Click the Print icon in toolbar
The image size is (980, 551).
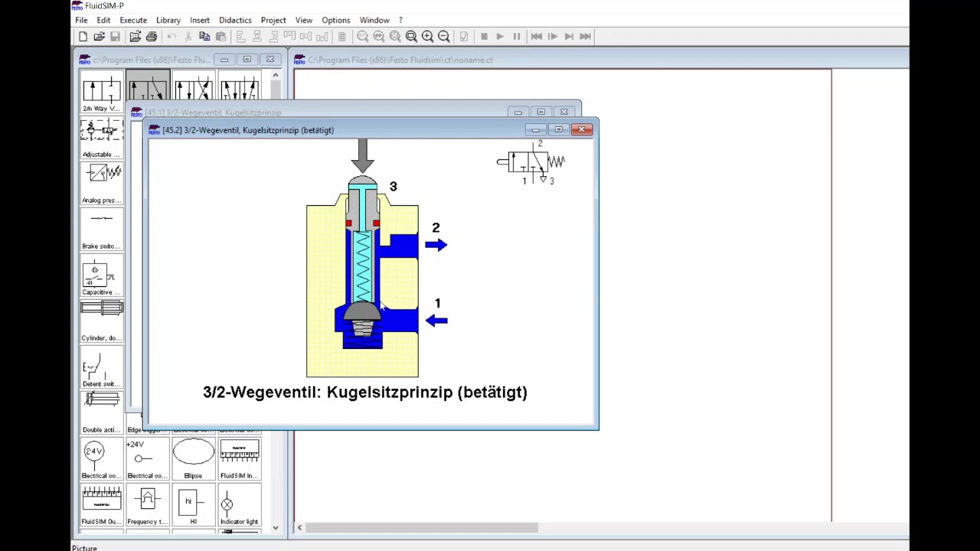(x=152, y=37)
